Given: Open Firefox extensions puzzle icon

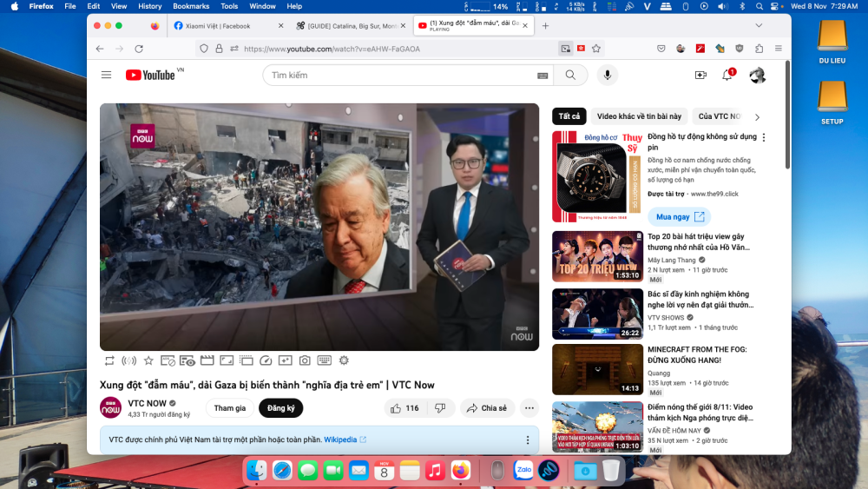Looking at the screenshot, I should click(759, 49).
